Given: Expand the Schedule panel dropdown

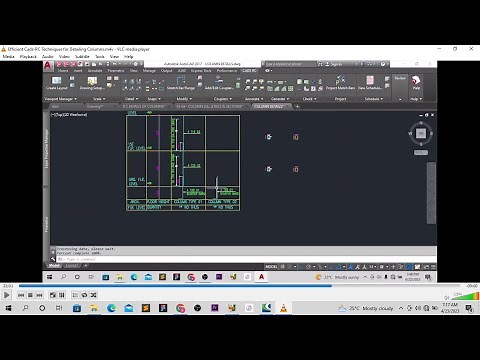Looking at the screenshot, I should 374,99.
